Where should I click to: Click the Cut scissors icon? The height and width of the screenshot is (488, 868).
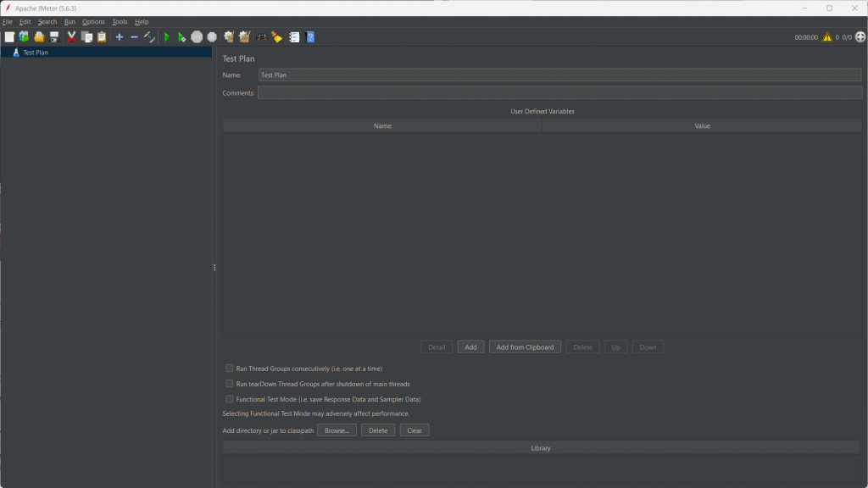click(x=71, y=37)
